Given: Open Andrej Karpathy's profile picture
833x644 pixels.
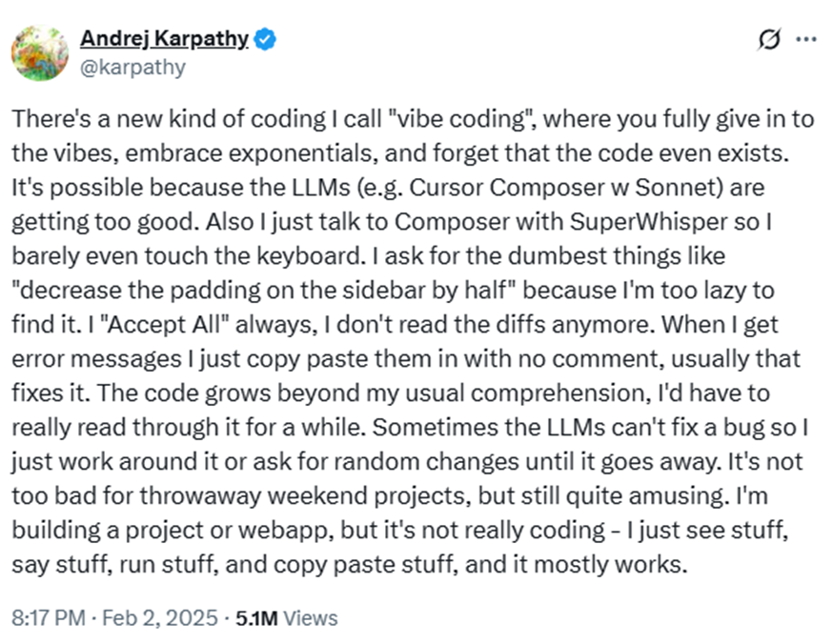Looking at the screenshot, I should coord(39,52).
